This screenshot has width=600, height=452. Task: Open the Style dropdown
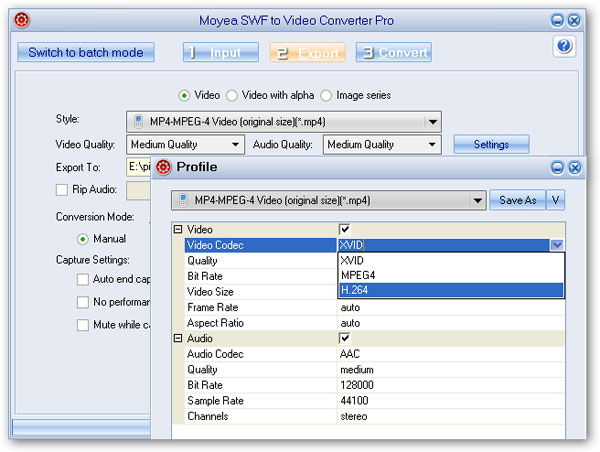click(x=433, y=122)
